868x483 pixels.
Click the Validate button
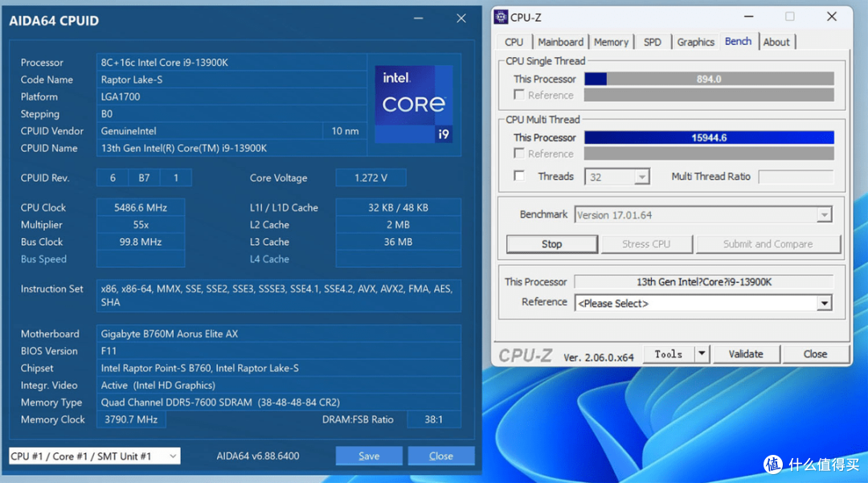tap(746, 354)
